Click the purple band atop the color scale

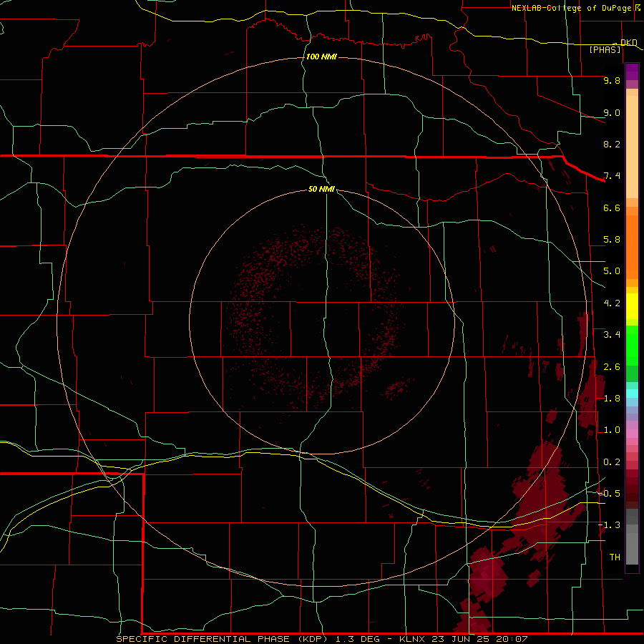pos(632,72)
